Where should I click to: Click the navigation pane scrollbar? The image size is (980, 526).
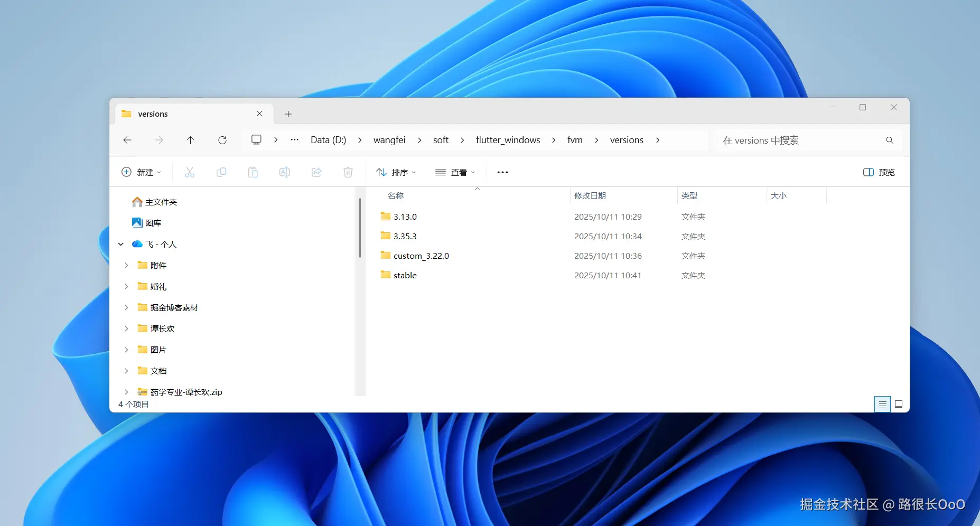pyautogui.click(x=360, y=228)
